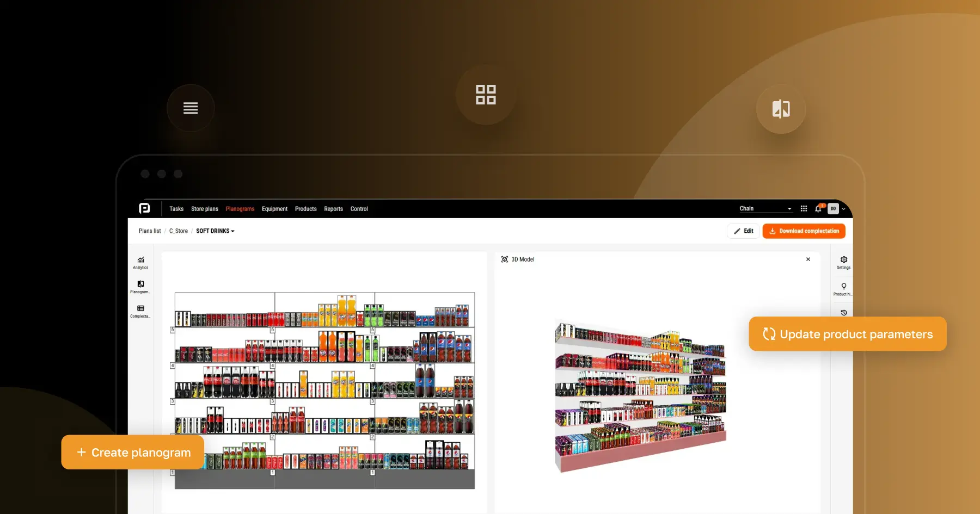This screenshot has height=514, width=980.
Task: Click the Download complectation button
Action: point(804,231)
